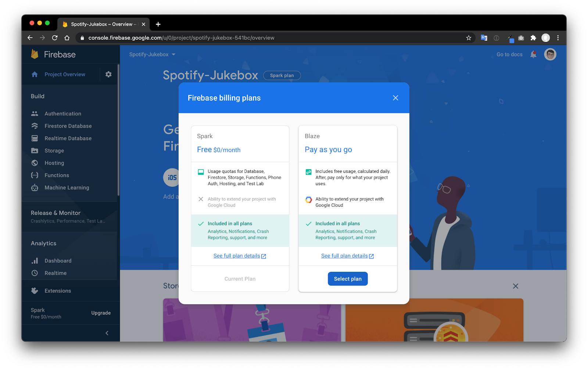Viewport: 588px width, 370px height.
Task: Click the Functions brackets icon
Action: click(x=35, y=175)
